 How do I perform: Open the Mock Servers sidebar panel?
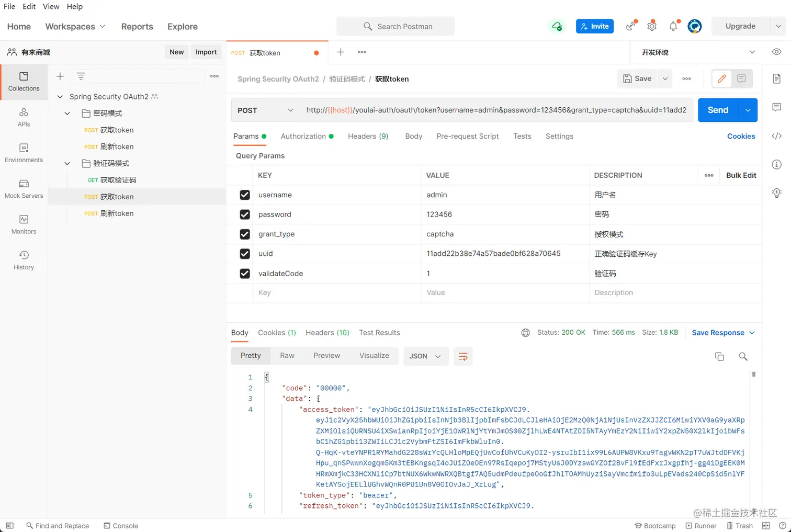click(x=24, y=189)
